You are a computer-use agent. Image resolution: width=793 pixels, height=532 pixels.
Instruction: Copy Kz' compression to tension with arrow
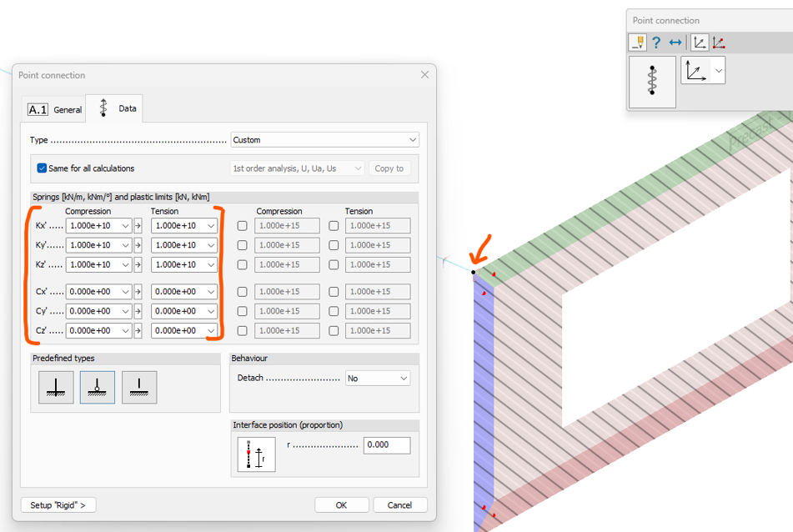138,264
